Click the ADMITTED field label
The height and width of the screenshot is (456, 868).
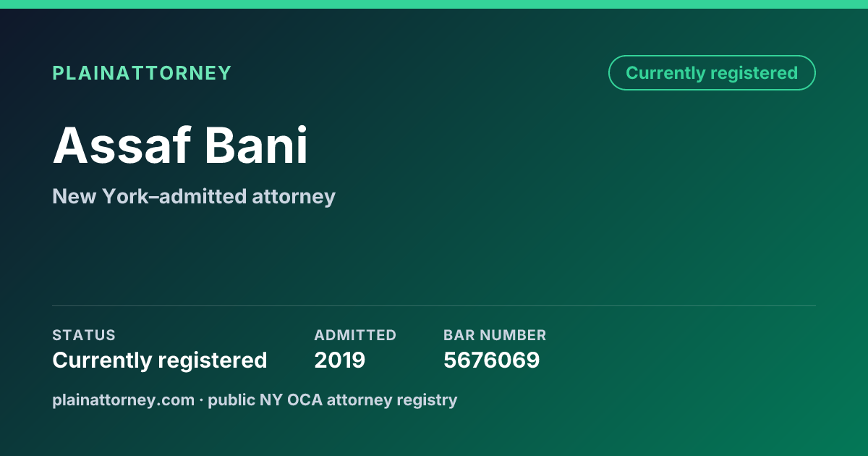point(355,335)
